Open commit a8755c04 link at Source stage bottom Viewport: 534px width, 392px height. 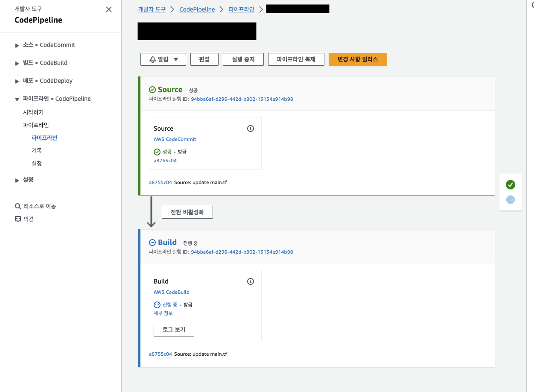coord(160,182)
